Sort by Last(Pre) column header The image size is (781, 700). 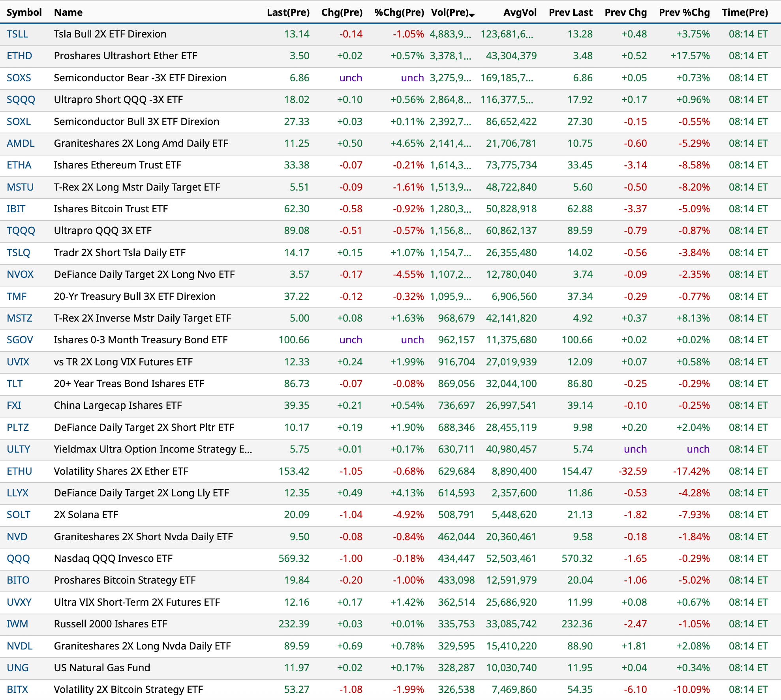click(x=288, y=12)
